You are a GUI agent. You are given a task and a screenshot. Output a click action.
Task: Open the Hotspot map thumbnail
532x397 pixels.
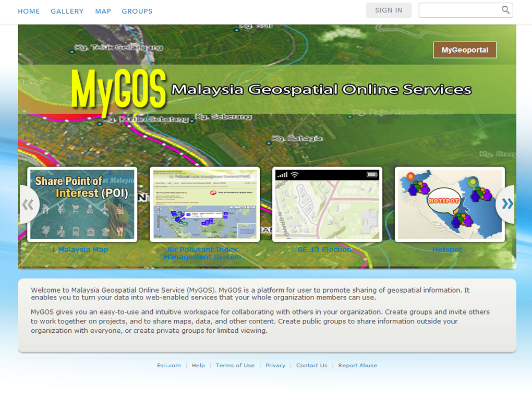[x=450, y=204]
